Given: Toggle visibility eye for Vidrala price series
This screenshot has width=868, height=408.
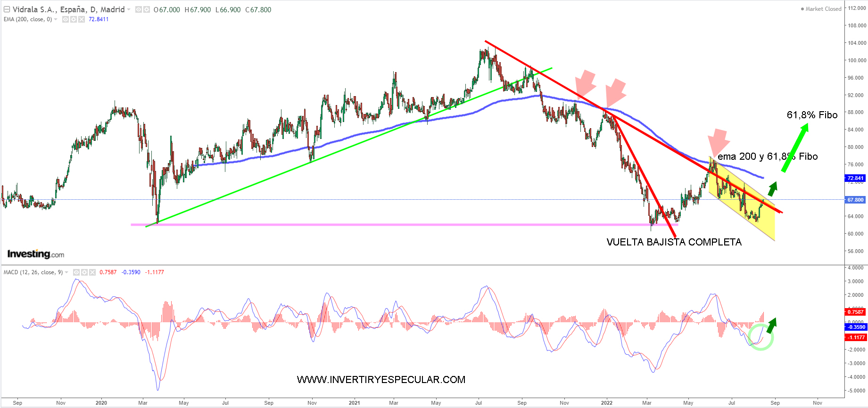Looking at the screenshot, I should 139,9.
